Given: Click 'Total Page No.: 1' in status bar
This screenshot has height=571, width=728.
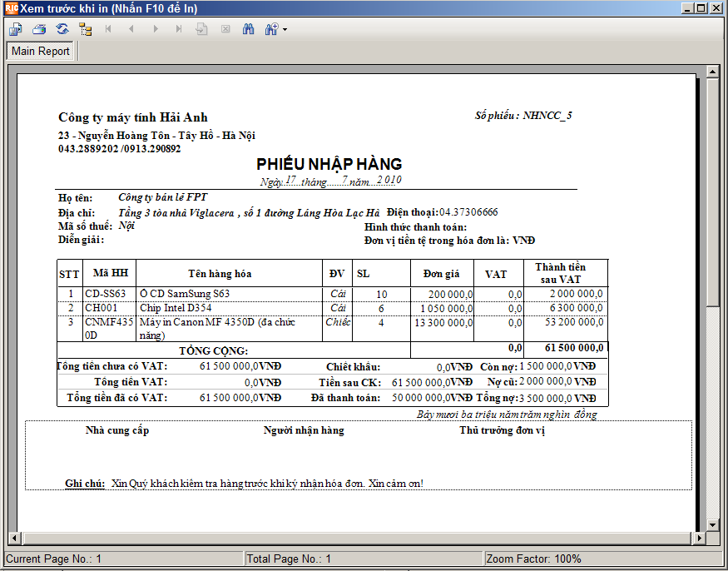Looking at the screenshot, I should click(x=289, y=559).
